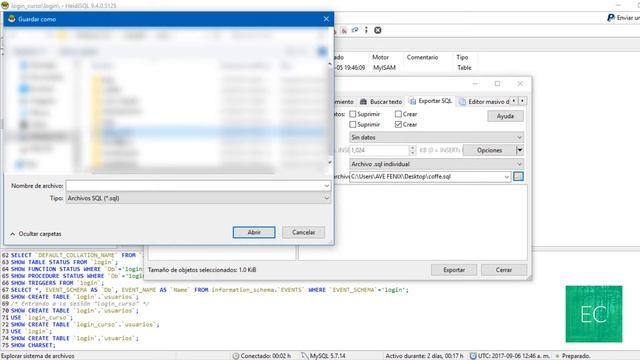Click the vertical dots info toolbar icon
Image resolution: width=640 pixels, height=360 pixels.
[366, 30]
